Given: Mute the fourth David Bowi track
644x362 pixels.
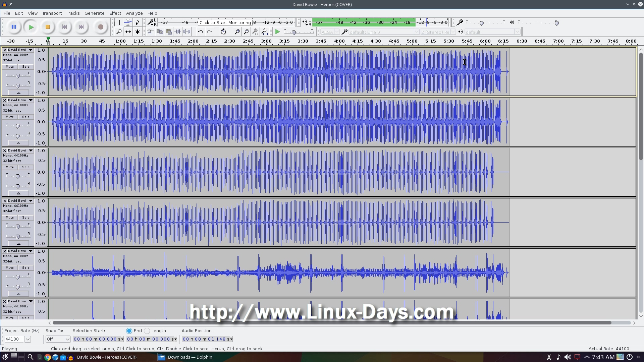Looking at the screenshot, I should pyautogui.click(x=10, y=218).
